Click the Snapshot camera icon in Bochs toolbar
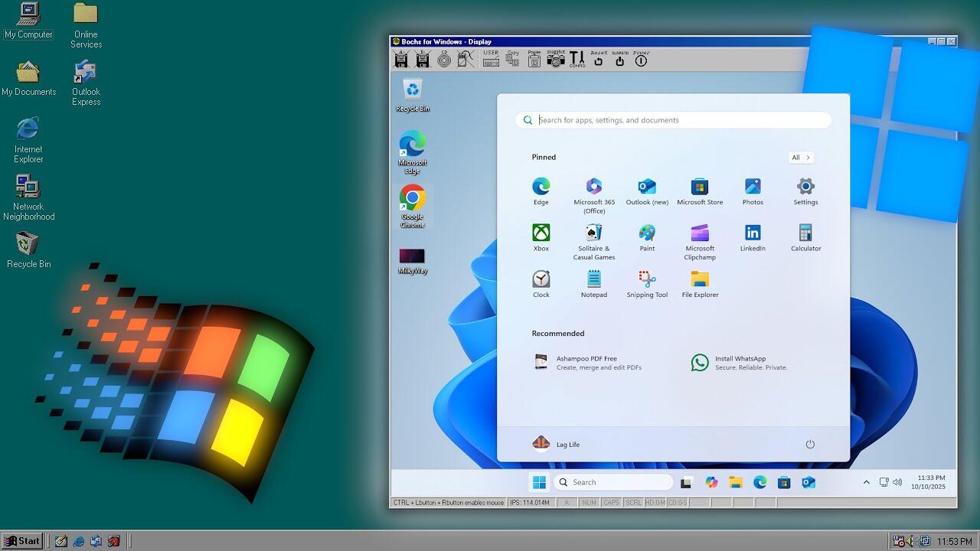The image size is (980, 551). coord(556,59)
